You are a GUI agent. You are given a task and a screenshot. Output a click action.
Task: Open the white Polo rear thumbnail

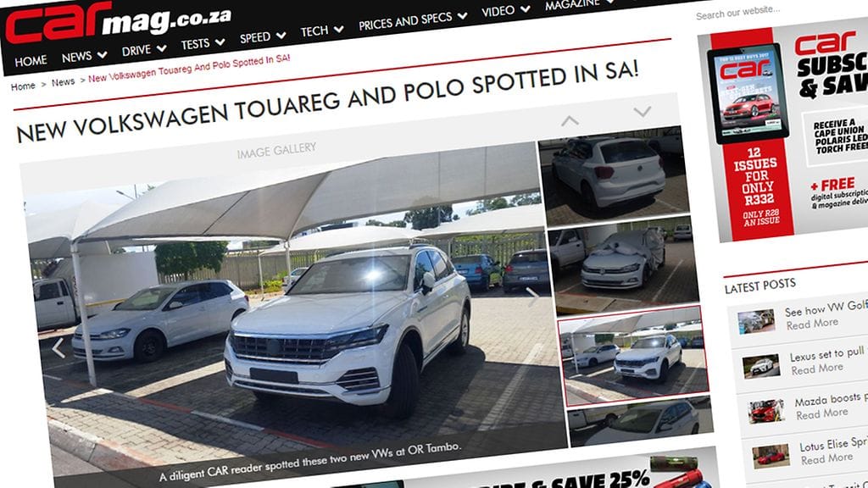point(614,175)
